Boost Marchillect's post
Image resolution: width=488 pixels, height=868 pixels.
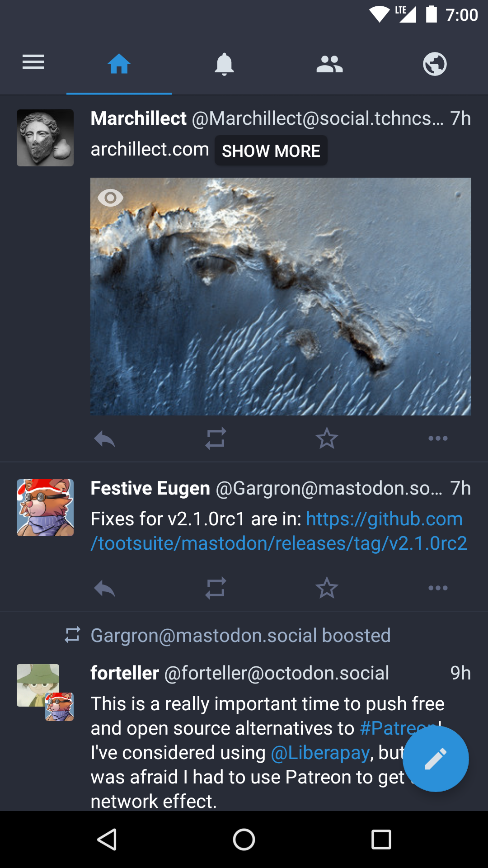(216, 439)
